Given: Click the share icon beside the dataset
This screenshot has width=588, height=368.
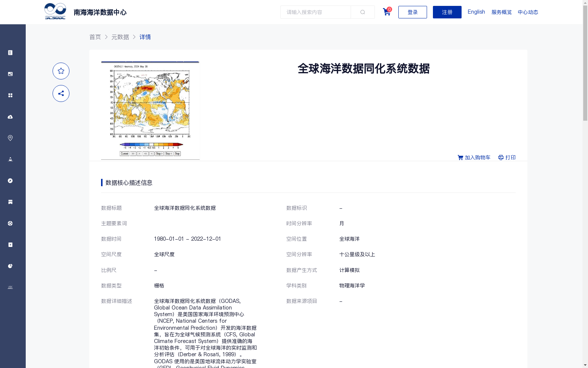Looking at the screenshot, I should pyautogui.click(x=61, y=93).
